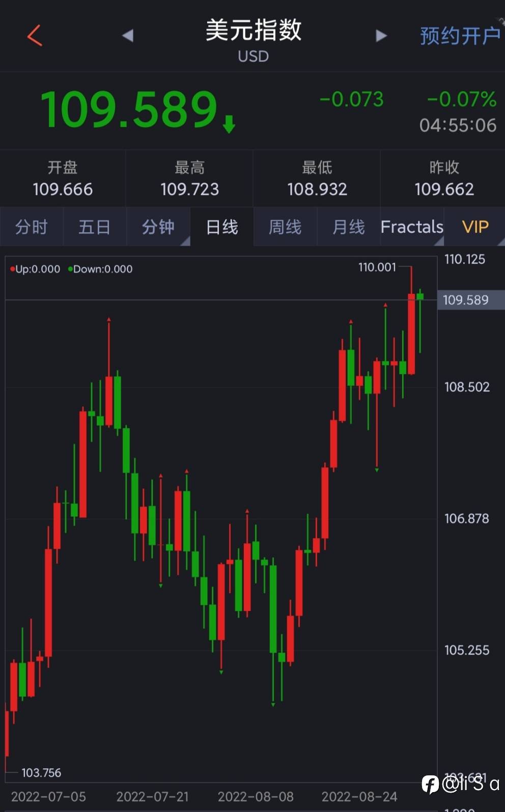The image size is (505, 812).
Task: Tap the 109.589 current price axis label
Action: (x=466, y=300)
